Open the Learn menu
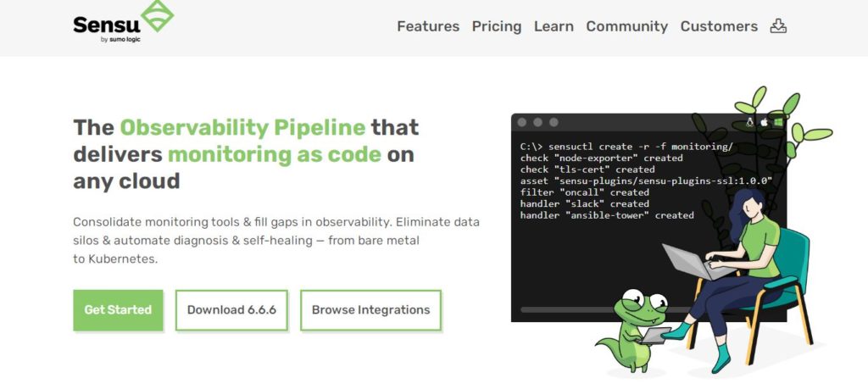This screenshot has height=389, width=868. tap(554, 26)
